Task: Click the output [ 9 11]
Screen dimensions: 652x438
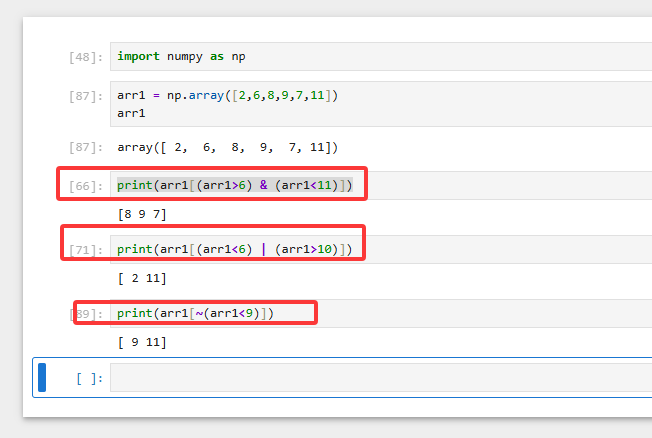Action: [x=142, y=342]
